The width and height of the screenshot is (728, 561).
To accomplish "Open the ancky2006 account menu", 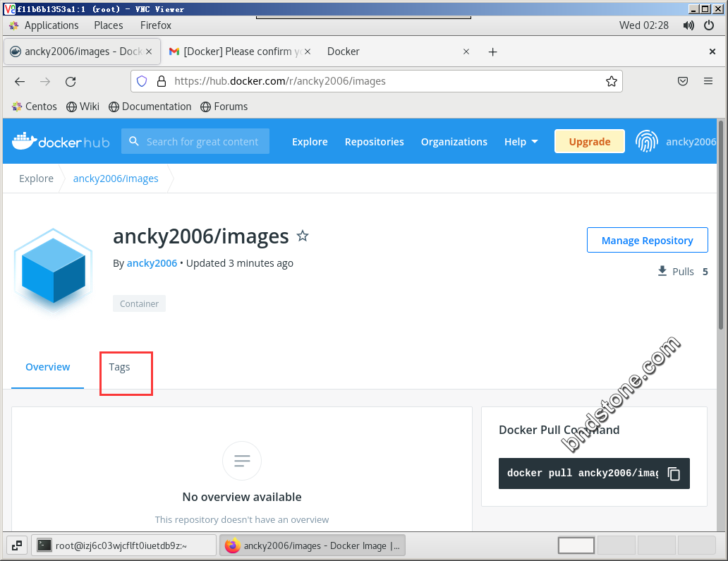I will click(x=691, y=142).
